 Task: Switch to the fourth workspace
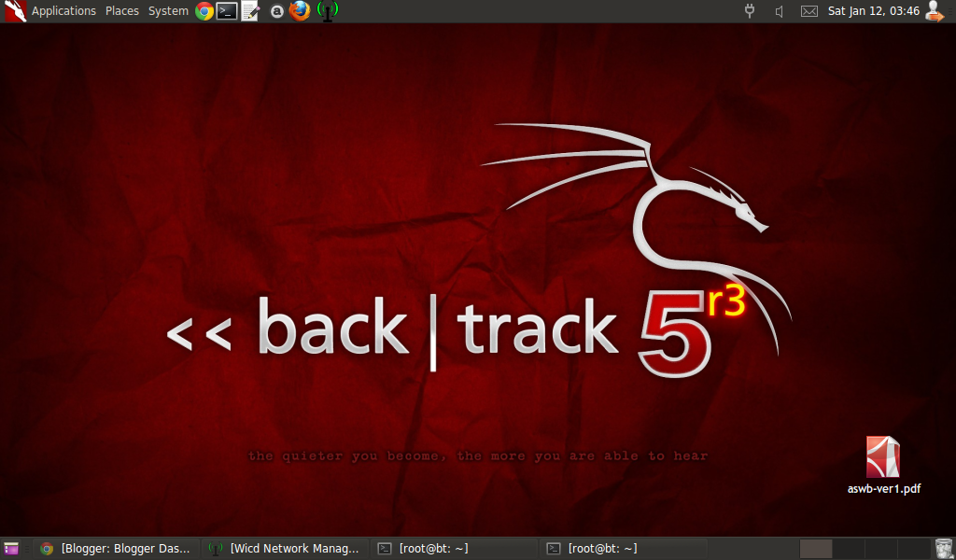pyautogui.click(x=913, y=549)
